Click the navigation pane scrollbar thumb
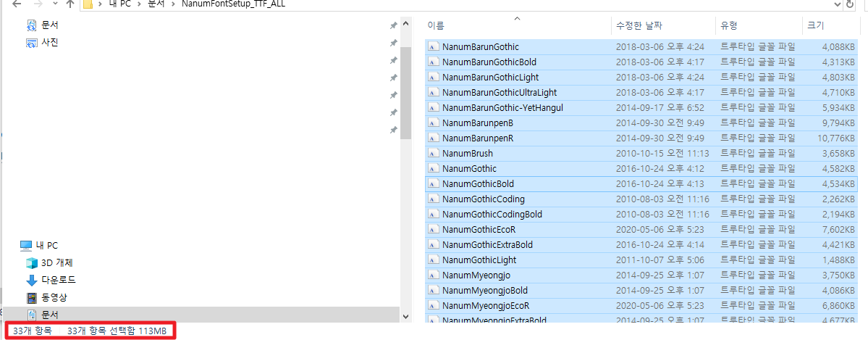This screenshot has width=868, height=340. pos(405,94)
